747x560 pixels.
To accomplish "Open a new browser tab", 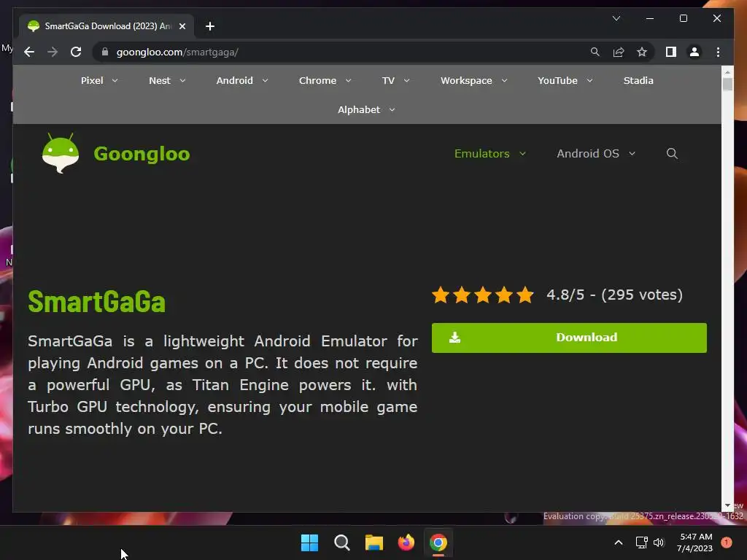I will click(x=210, y=26).
